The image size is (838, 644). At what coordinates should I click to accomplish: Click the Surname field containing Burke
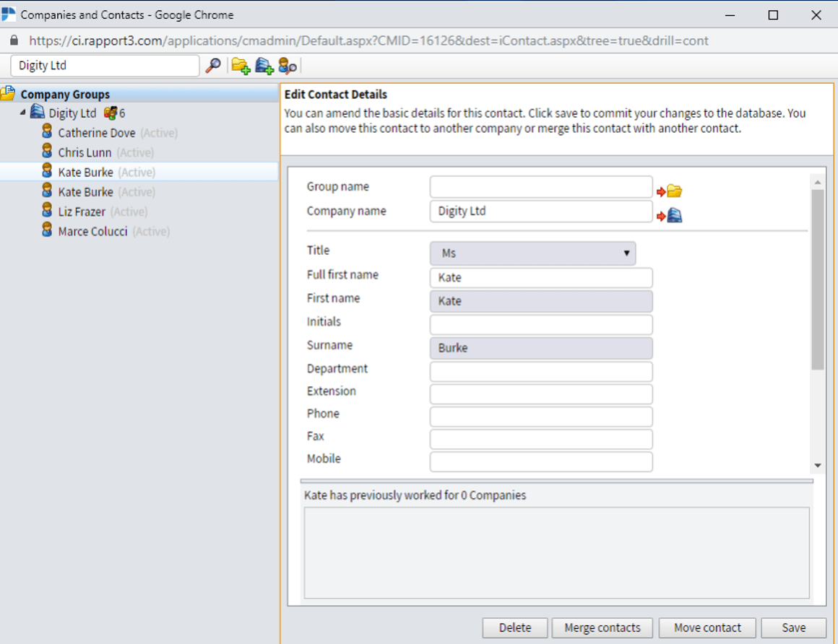pos(541,348)
